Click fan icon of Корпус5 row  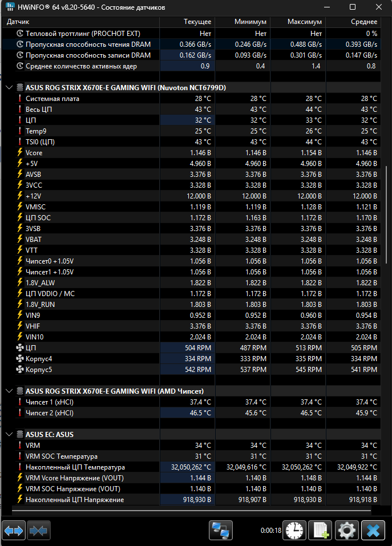point(20,369)
